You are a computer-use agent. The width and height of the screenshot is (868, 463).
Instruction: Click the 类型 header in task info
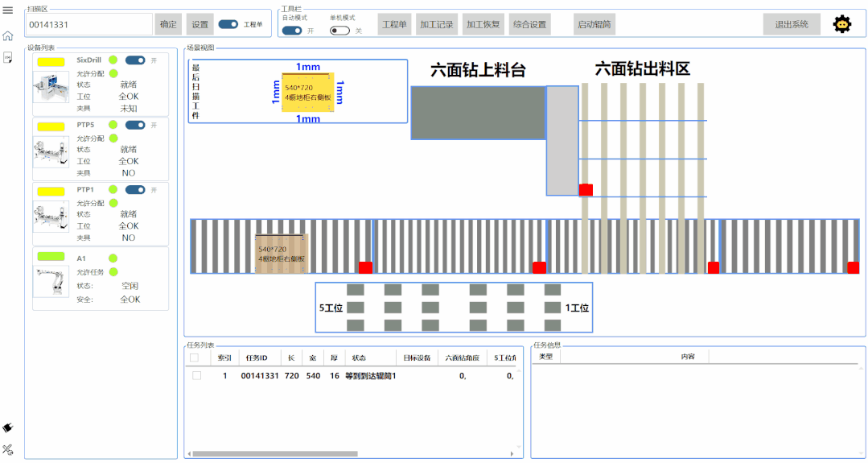coord(546,356)
